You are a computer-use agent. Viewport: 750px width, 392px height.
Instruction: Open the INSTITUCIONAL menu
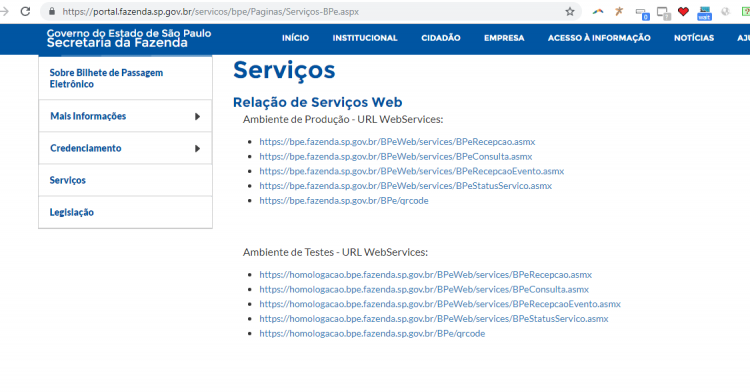pyautogui.click(x=365, y=38)
